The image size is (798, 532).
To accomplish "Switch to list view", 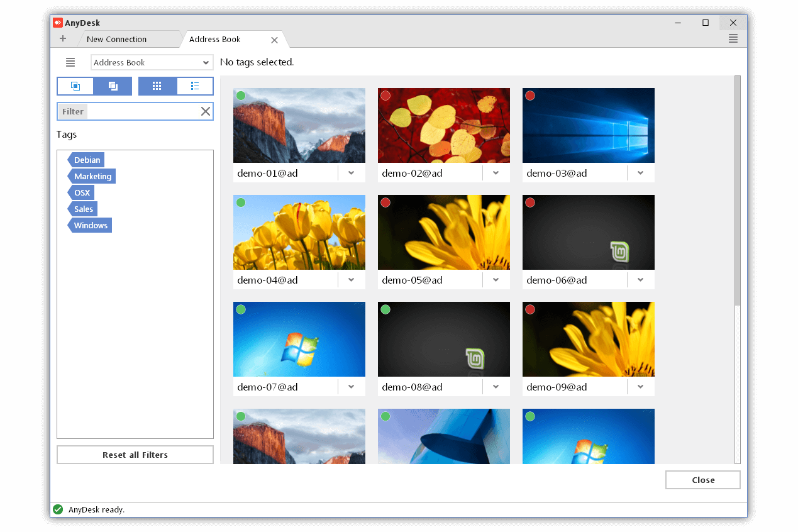I will [x=195, y=86].
